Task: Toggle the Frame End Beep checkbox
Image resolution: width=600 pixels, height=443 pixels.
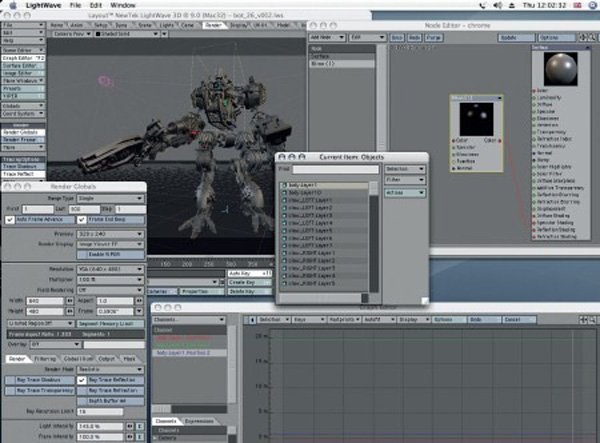Action: point(80,217)
